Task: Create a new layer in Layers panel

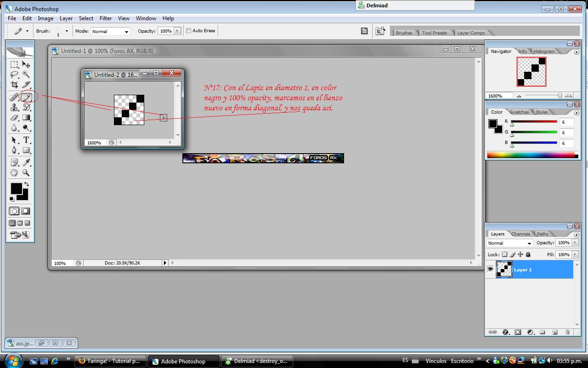Action: pyautogui.click(x=555, y=332)
